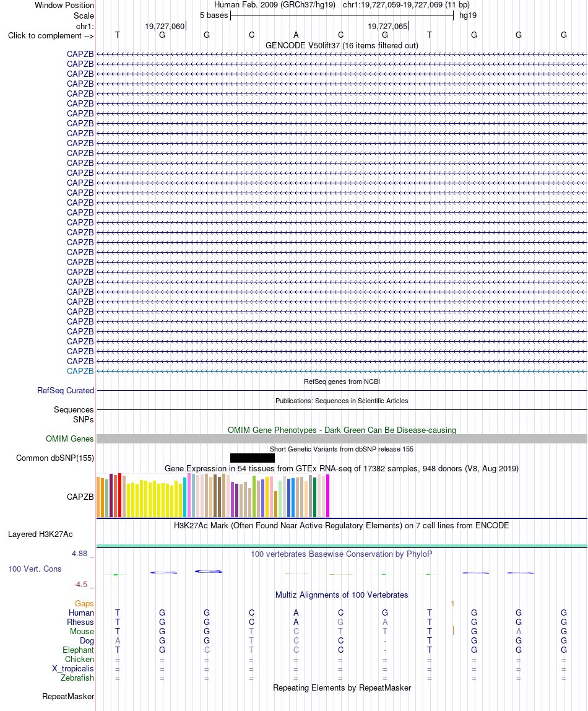Screen dimensions: 588x711
Task: Open the GTEx 'Gene Expression in 54 tissues' title
Action: pyautogui.click(x=342, y=468)
